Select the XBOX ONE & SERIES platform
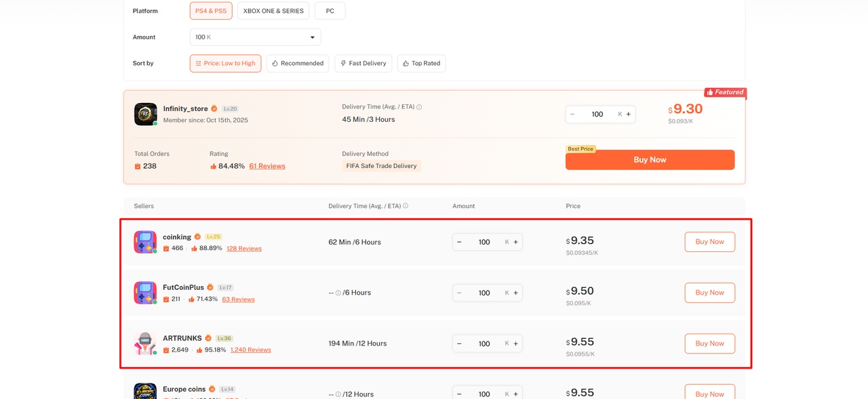This screenshot has width=868, height=399. click(273, 11)
